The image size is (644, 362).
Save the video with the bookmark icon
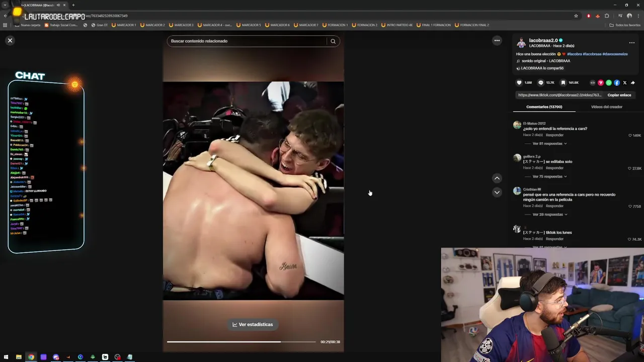563,83
